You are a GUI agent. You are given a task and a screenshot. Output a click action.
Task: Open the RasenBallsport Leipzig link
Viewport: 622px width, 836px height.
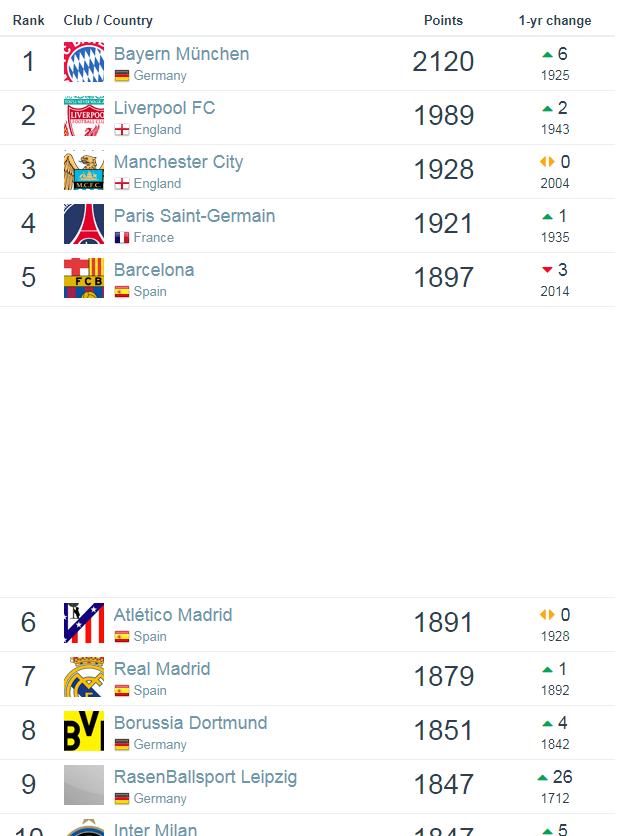point(205,777)
